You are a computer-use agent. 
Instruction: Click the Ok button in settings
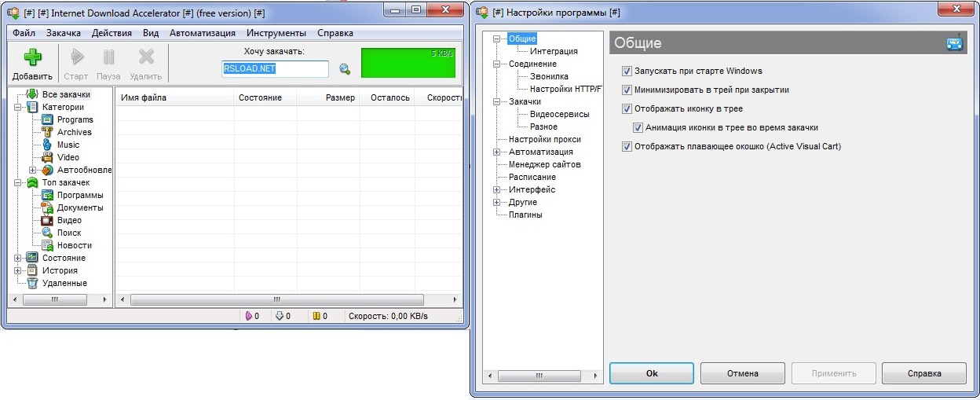pyautogui.click(x=652, y=373)
